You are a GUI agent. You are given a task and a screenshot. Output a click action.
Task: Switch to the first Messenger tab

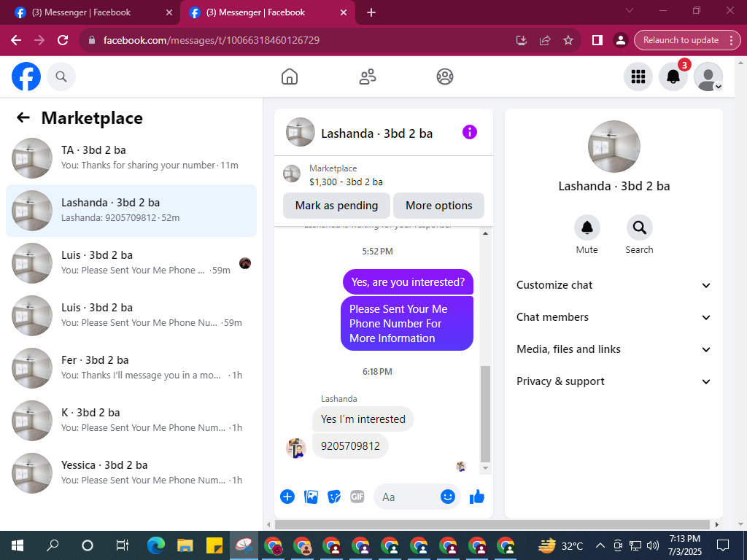coord(90,12)
